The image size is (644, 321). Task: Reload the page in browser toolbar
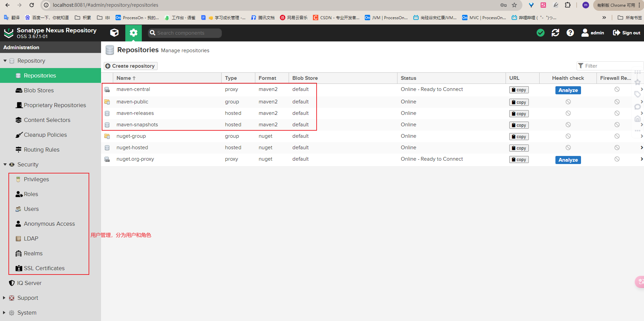point(32,5)
